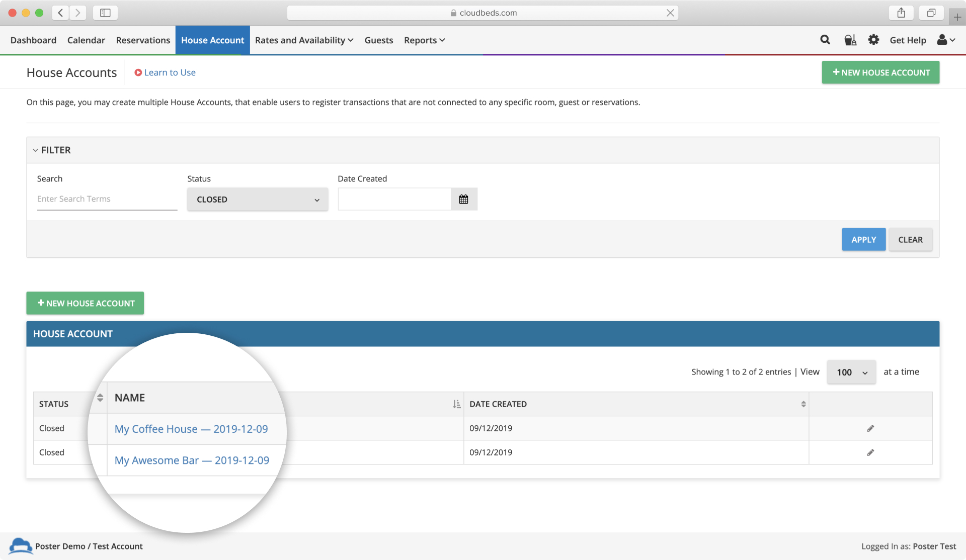Screen dimensions: 966x560
Task: Show all tabs with the tab overview icon
Action: (931, 13)
